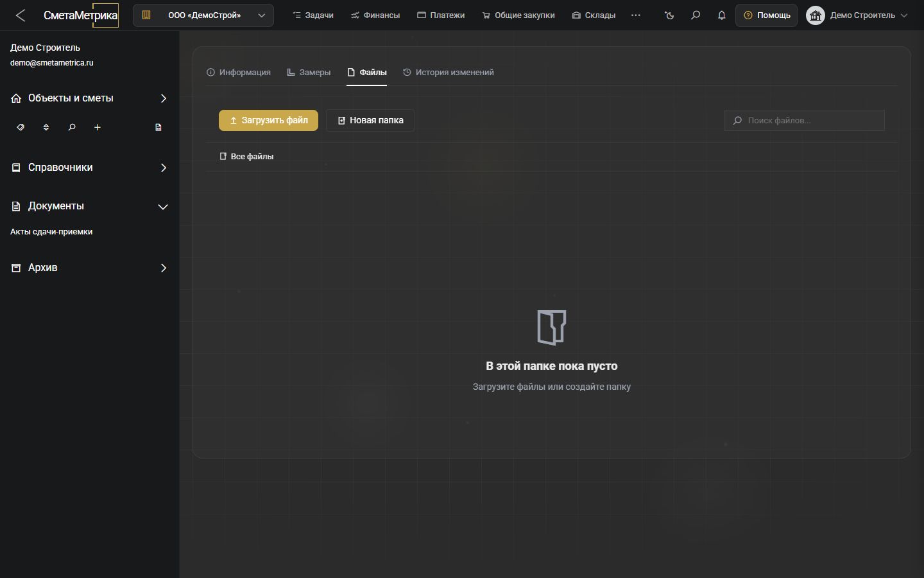924x578 pixels.
Task: Click the plus icon to add an object
Action: pos(98,127)
